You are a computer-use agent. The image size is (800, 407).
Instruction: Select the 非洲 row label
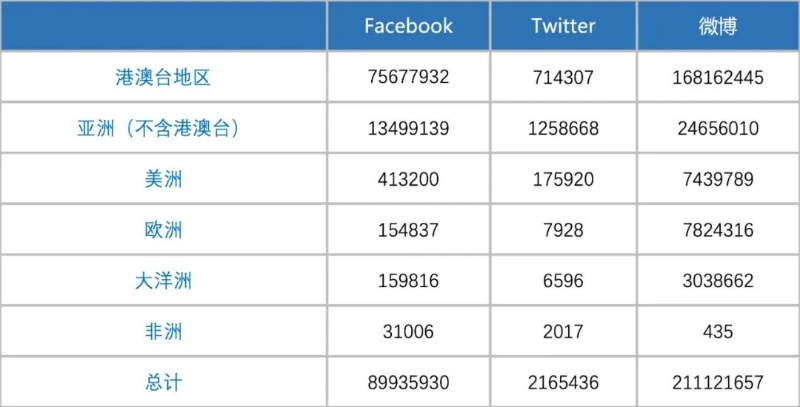click(x=163, y=332)
